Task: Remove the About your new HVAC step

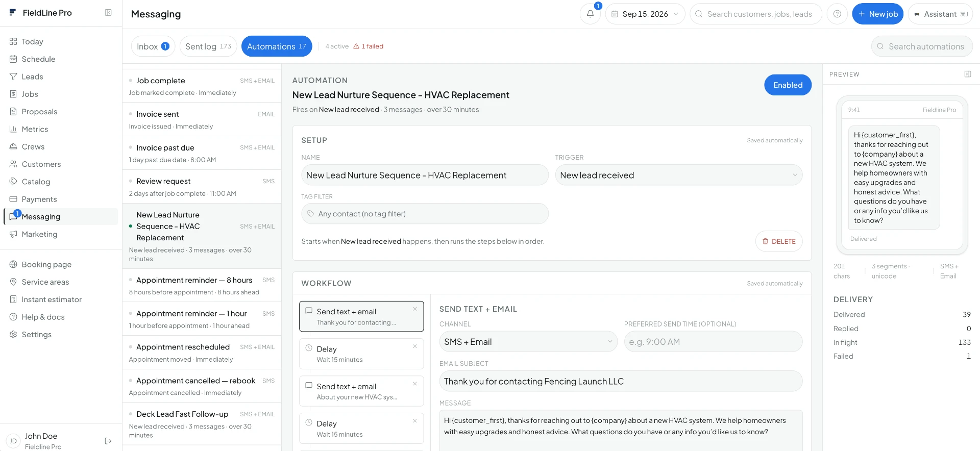Action: [415, 384]
